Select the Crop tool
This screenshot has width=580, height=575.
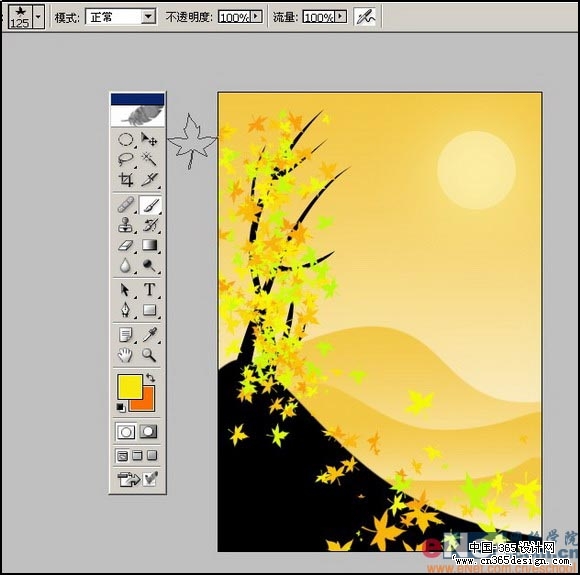(x=126, y=180)
